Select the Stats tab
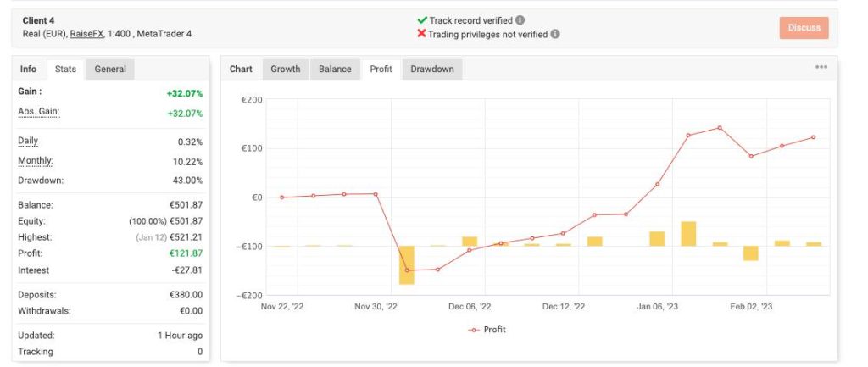Viewport: 868px width, 367px height. 65,70
